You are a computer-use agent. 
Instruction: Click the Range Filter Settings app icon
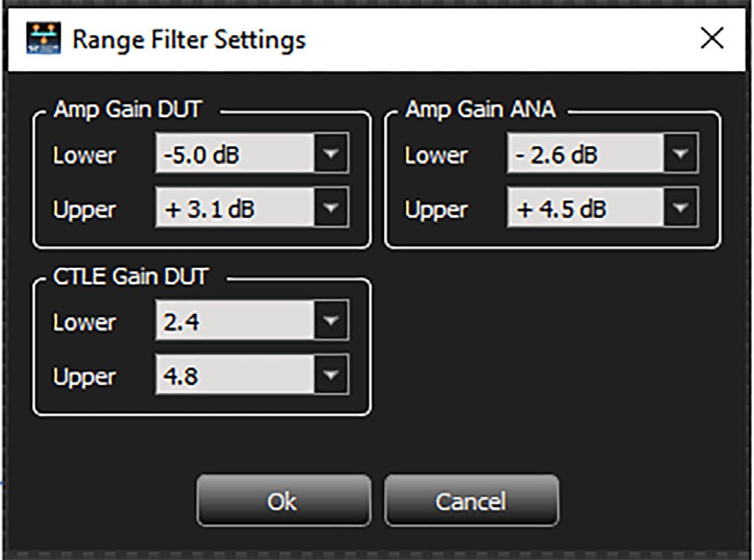[44, 38]
